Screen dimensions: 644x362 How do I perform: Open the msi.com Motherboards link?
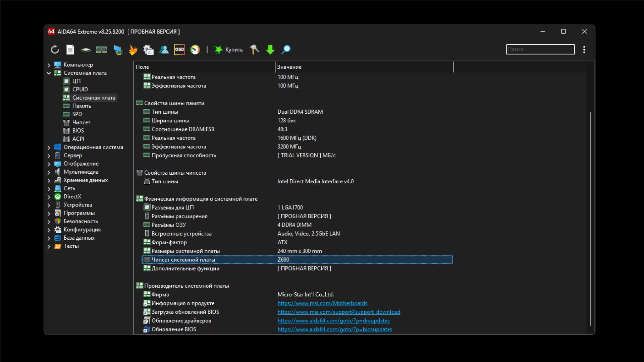coord(322,303)
